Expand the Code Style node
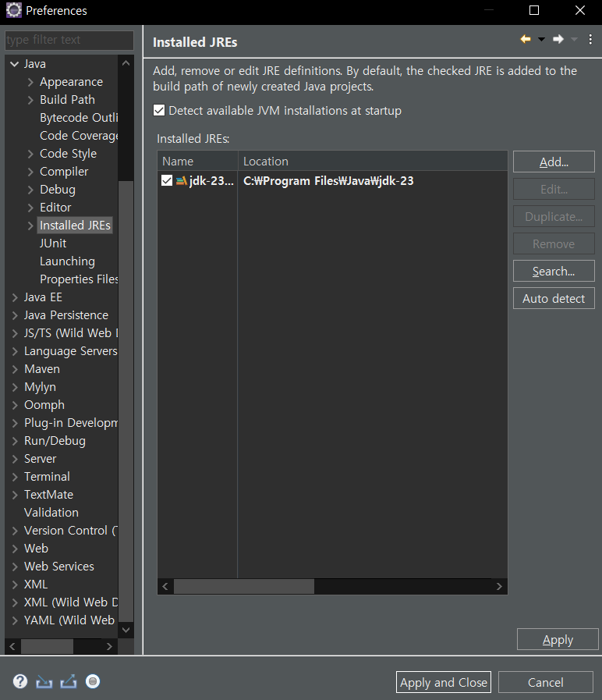Viewport: 602px width, 700px height. point(30,154)
